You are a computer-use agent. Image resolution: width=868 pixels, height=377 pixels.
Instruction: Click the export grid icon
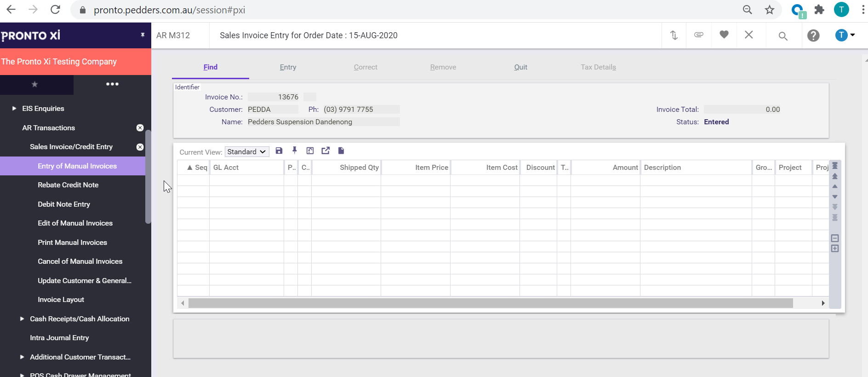(325, 151)
